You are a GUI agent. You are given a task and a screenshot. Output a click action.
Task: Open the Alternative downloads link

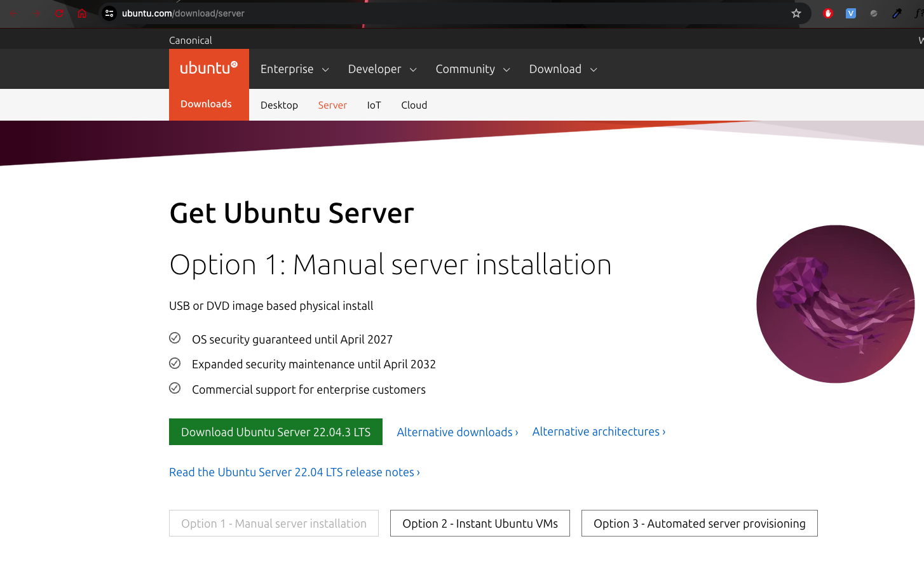[x=458, y=432]
